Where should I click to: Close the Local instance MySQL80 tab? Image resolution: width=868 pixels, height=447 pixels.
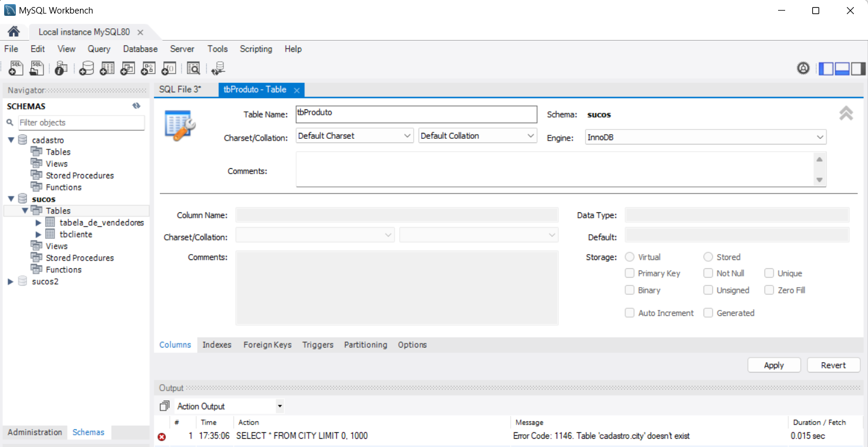click(140, 32)
